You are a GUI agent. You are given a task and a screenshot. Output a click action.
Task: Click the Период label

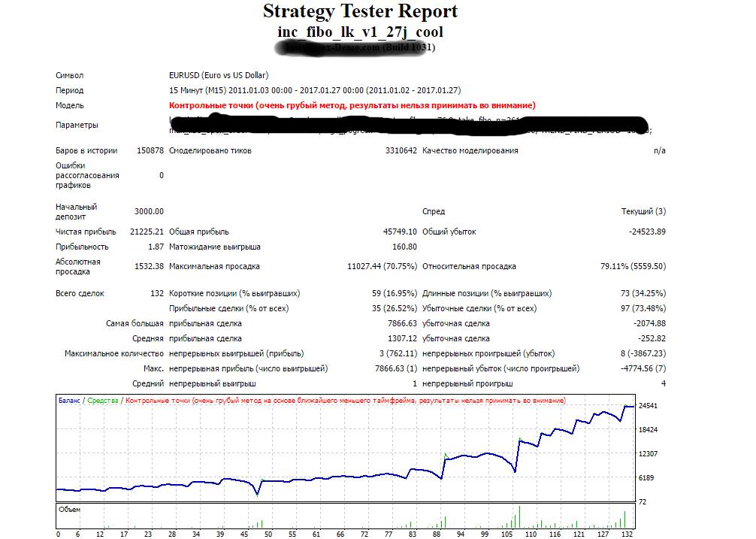(69, 90)
